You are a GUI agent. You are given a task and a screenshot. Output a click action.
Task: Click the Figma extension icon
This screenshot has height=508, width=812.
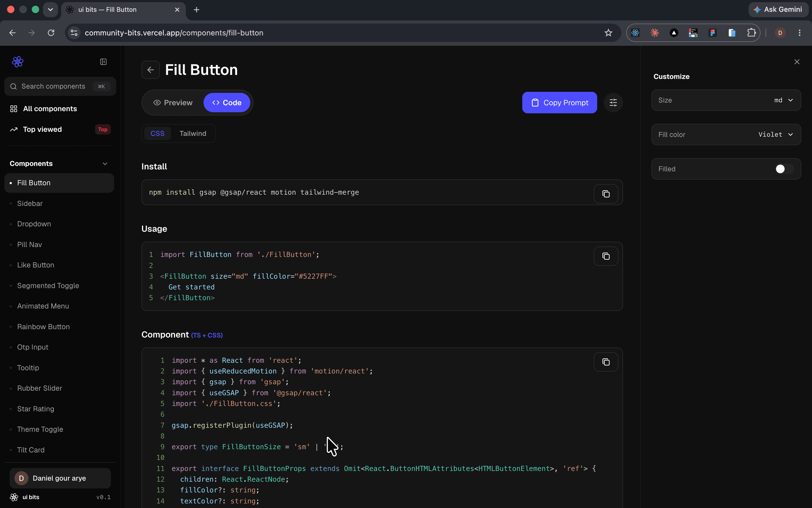(x=713, y=33)
